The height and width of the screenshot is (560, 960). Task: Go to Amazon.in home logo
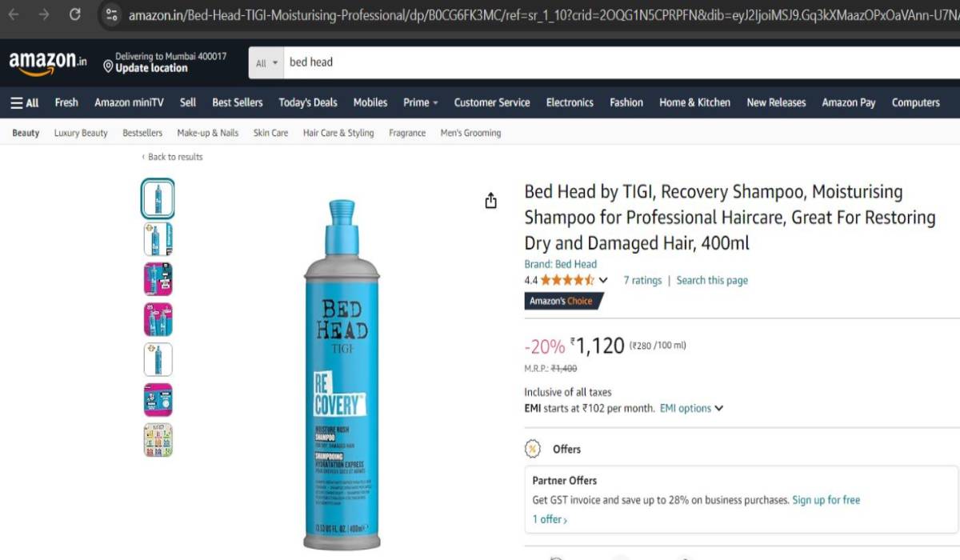pyautogui.click(x=48, y=63)
